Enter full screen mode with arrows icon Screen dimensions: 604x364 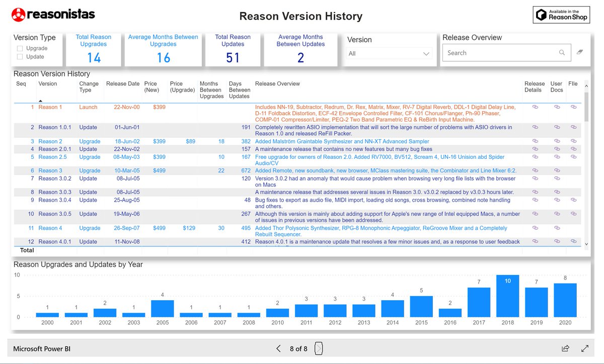pyautogui.click(x=585, y=348)
